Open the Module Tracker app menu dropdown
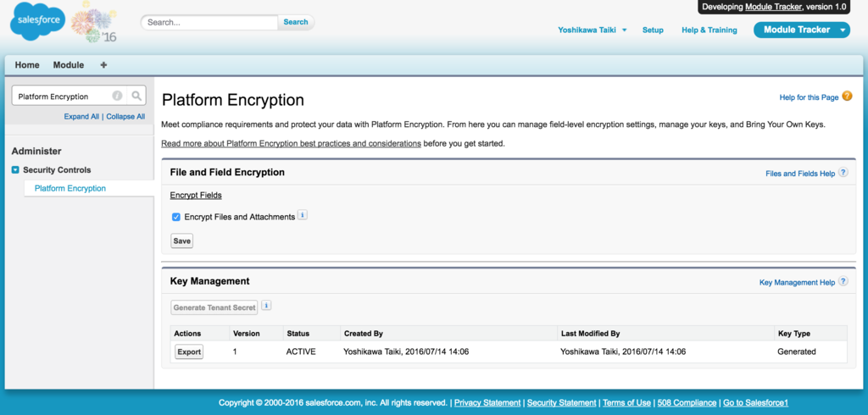Image resolution: width=868 pixels, height=415 pixels. (x=843, y=30)
